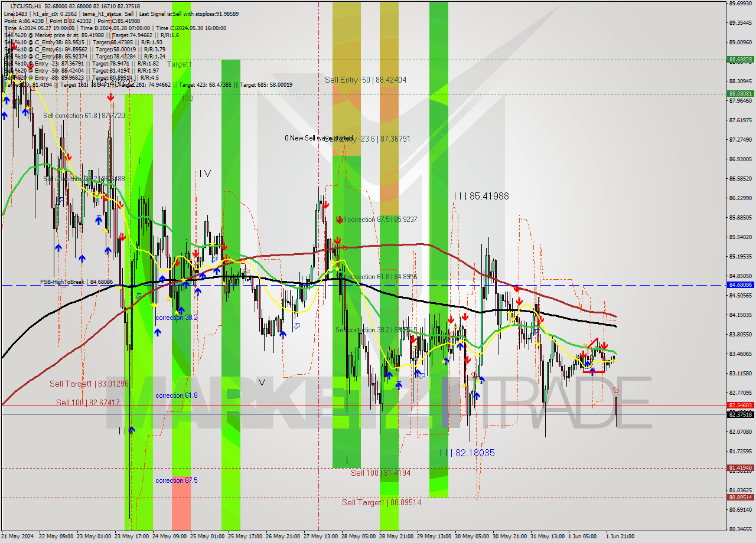Select the 81.41940 price tag
Image resolution: width=756 pixels, height=543 pixels.
click(x=741, y=468)
